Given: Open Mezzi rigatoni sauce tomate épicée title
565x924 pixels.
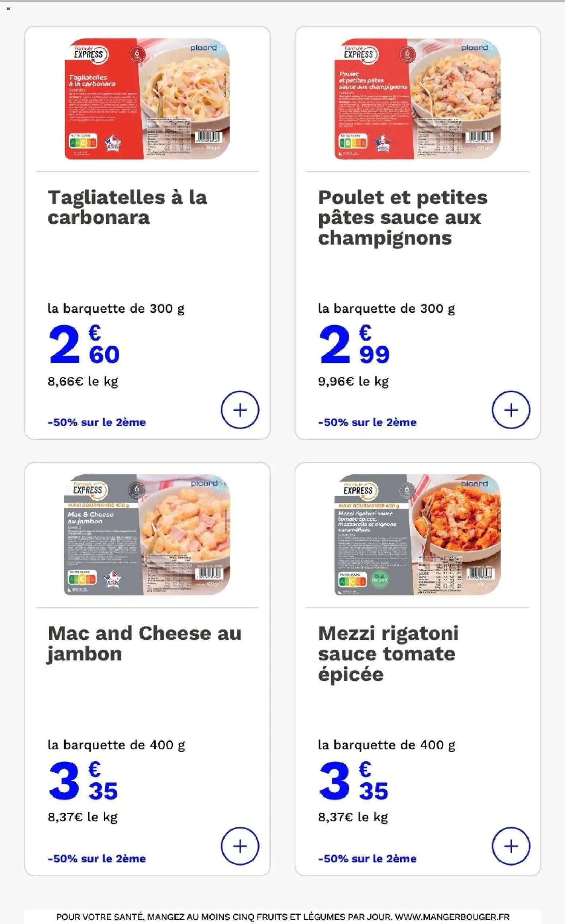Looking at the screenshot, I should (x=388, y=654).
